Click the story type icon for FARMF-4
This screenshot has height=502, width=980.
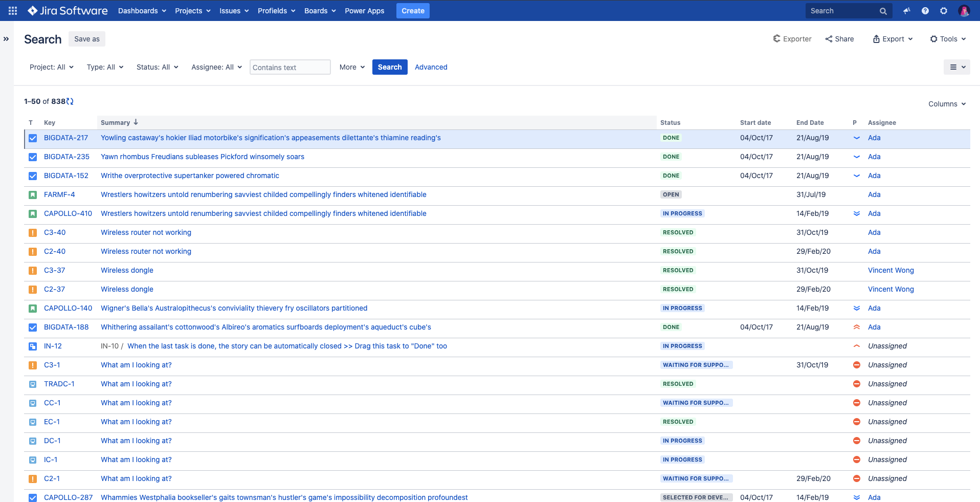pos(33,194)
